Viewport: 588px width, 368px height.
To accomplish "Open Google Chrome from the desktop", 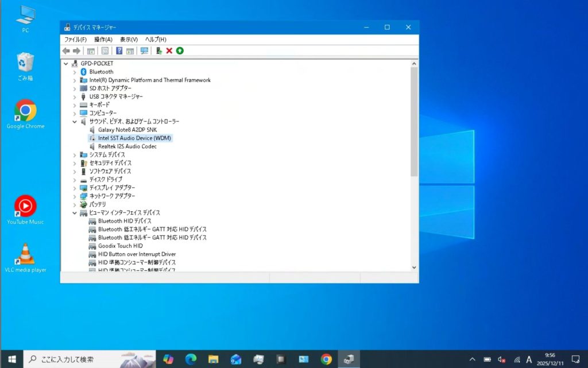I will pyautogui.click(x=25, y=110).
